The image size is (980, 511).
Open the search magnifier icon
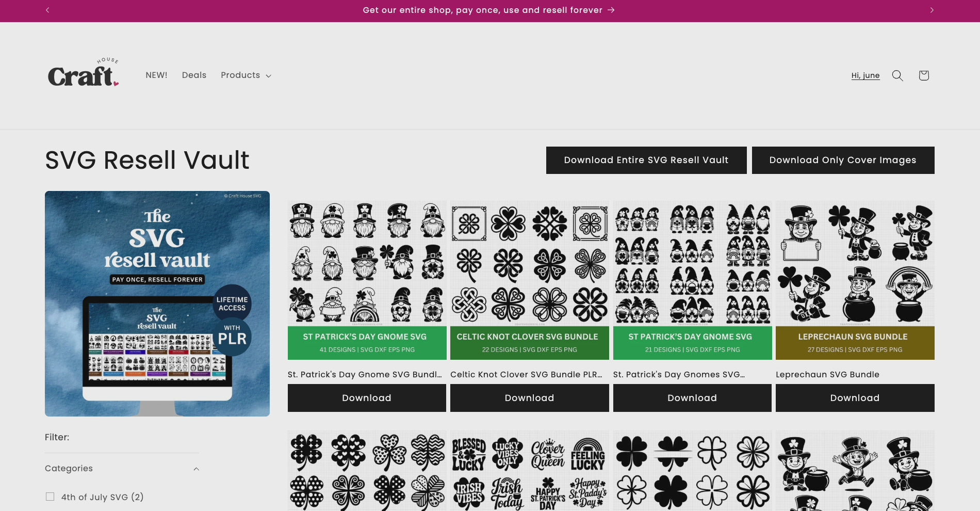(897, 75)
